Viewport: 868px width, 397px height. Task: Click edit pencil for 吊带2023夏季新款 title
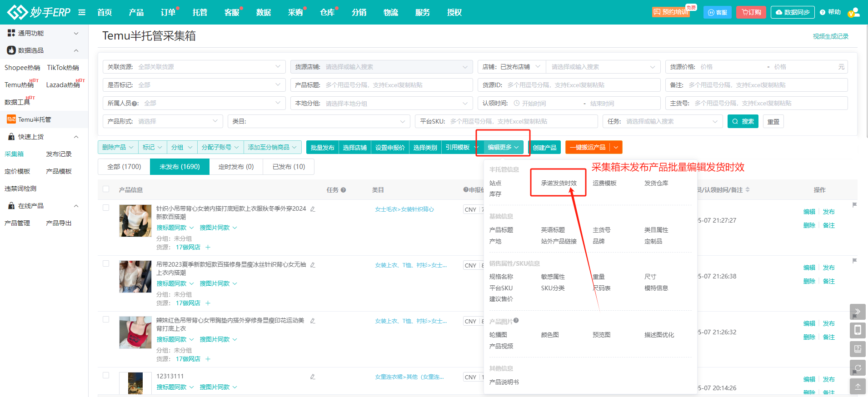[313, 265]
